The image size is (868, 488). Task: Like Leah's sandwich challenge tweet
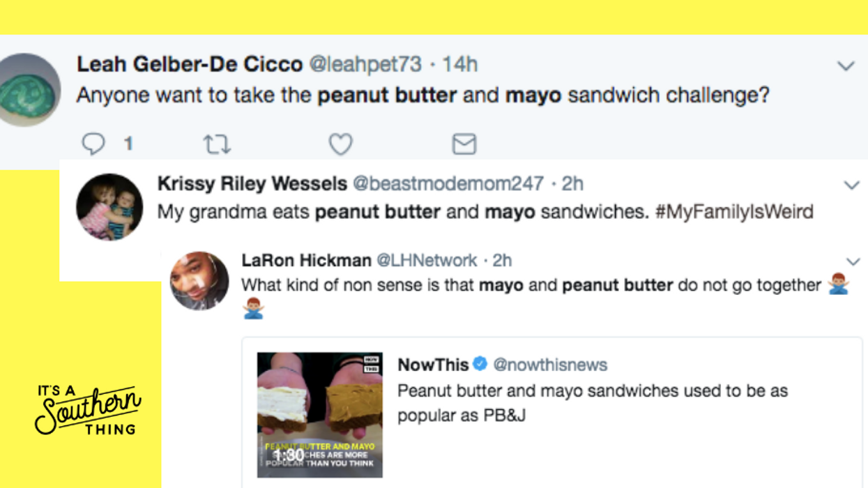click(340, 144)
